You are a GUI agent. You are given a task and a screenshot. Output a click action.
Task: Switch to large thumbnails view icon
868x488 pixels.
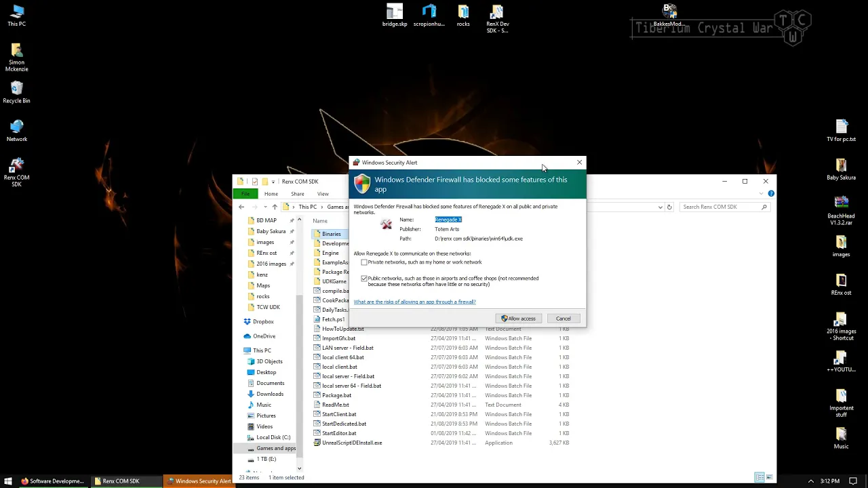coord(769,477)
